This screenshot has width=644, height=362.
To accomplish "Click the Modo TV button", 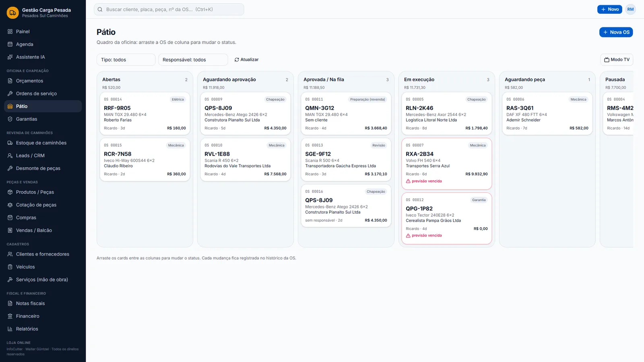I will (x=617, y=60).
